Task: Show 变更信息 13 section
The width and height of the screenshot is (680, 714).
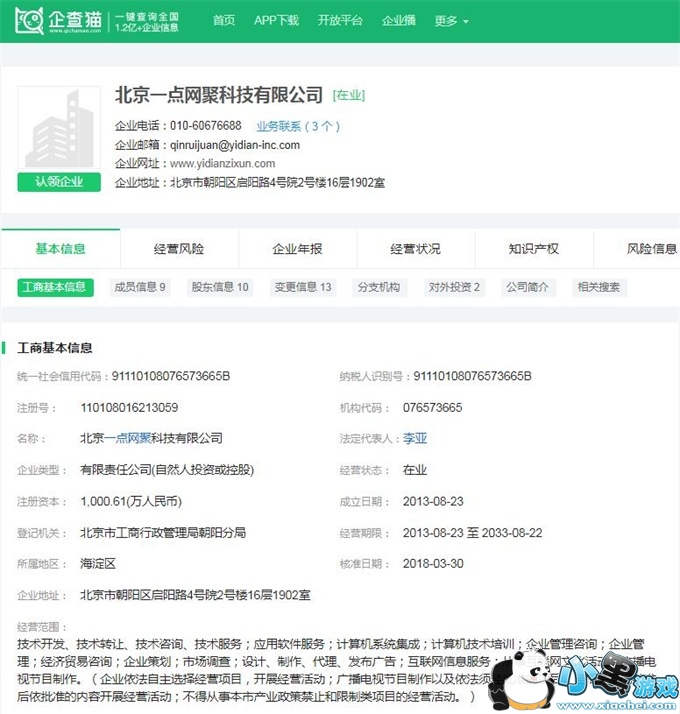Action: tap(303, 287)
